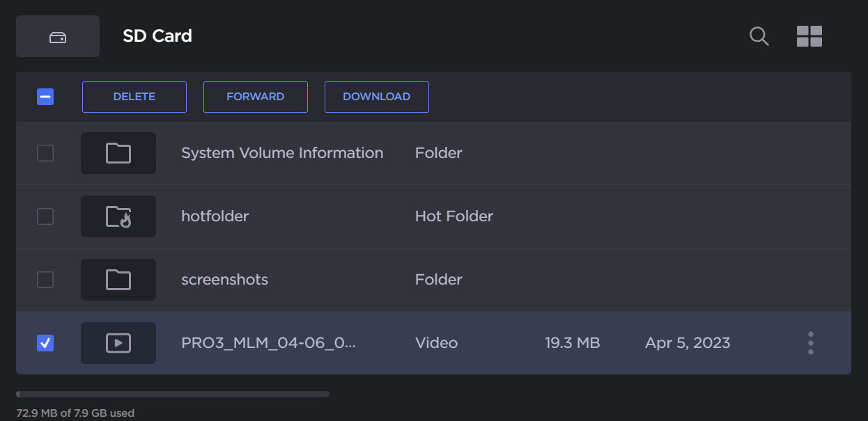Open the System Volume Information folder
This screenshot has width=868, height=421.
(x=282, y=152)
